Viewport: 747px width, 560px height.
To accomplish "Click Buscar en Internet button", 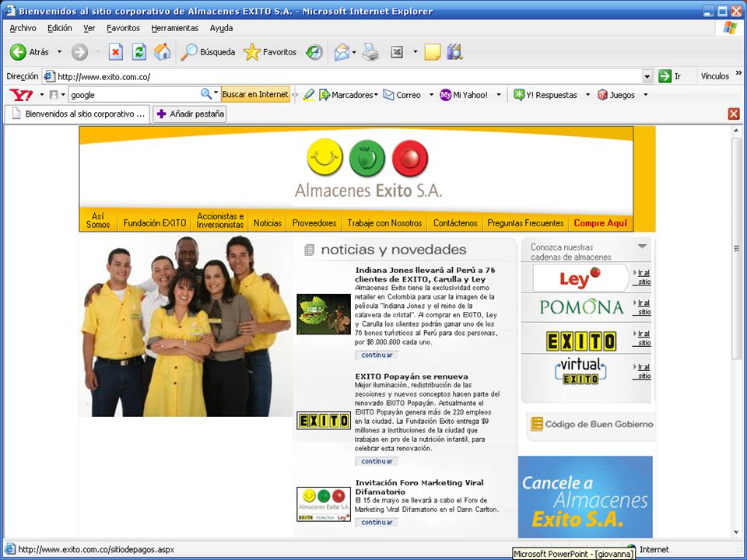I will 255,94.
